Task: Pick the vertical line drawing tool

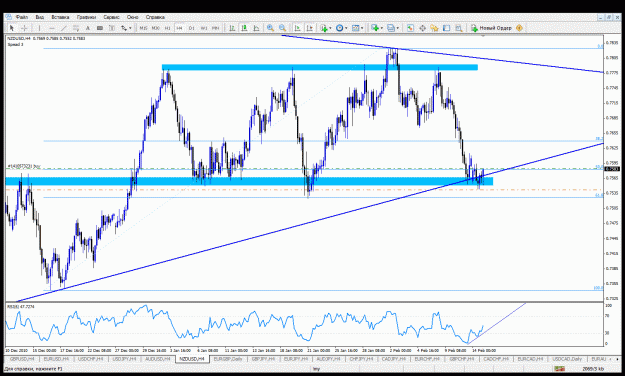Action: [39, 28]
